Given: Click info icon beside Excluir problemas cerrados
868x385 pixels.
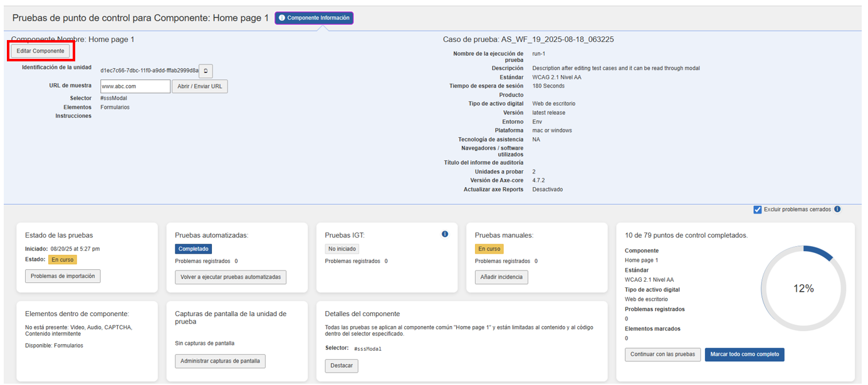Looking at the screenshot, I should pos(837,210).
